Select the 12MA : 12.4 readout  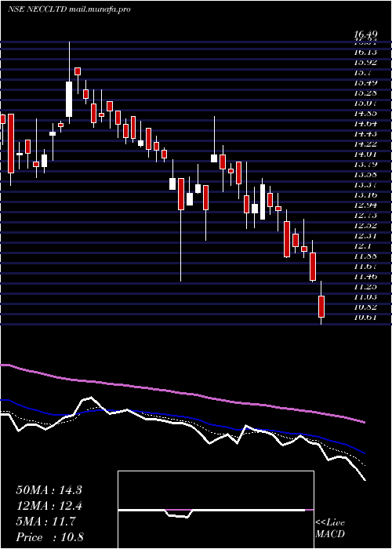(x=49, y=506)
